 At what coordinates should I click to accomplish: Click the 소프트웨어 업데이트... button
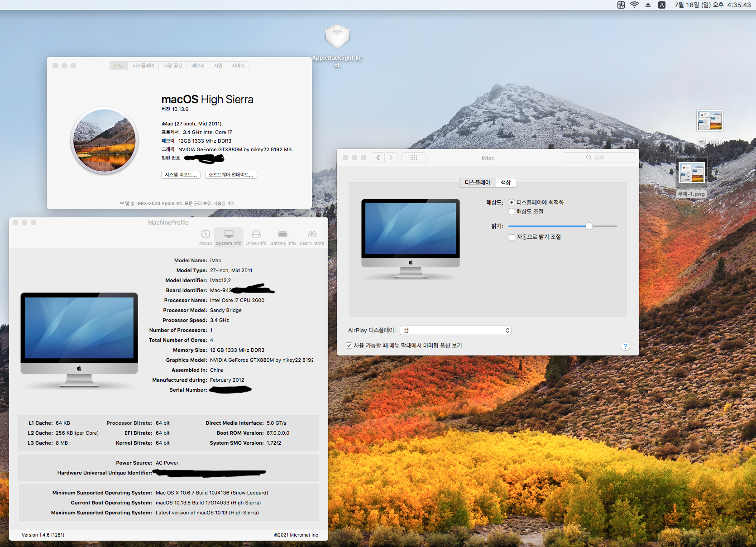click(231, 175)
